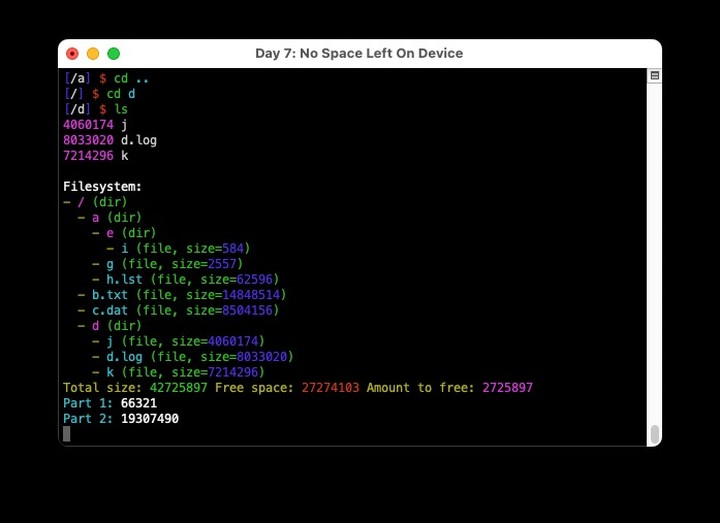Viewport: 720px width, 523px height.
Task: Click the 'Filesystem:' heading
Action: (102, 186)
